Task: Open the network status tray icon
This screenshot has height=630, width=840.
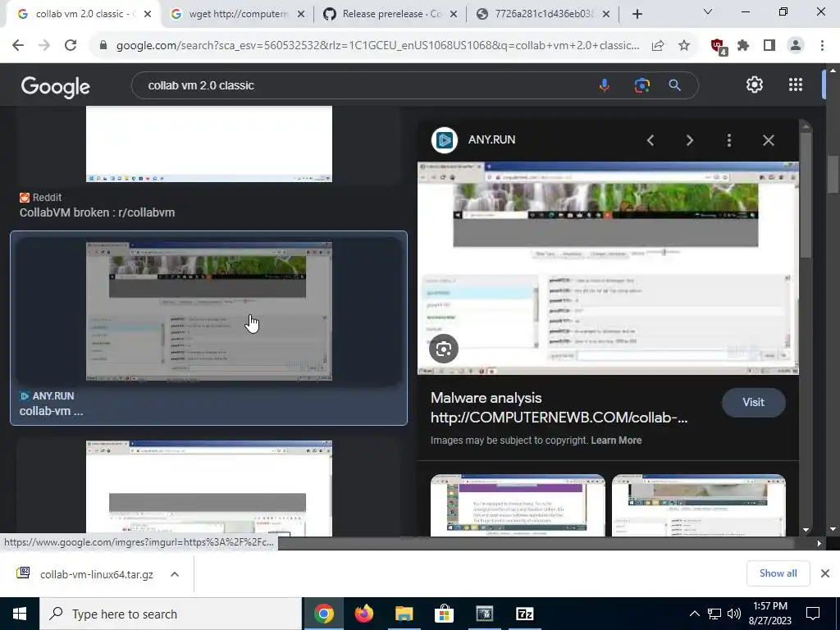Action: pos(714,614)
